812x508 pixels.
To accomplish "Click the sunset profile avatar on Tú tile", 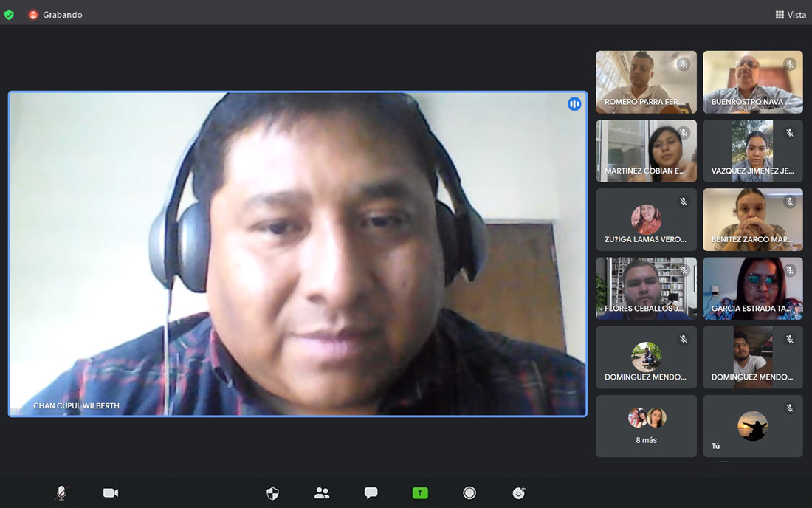I will tap(752, 425).
